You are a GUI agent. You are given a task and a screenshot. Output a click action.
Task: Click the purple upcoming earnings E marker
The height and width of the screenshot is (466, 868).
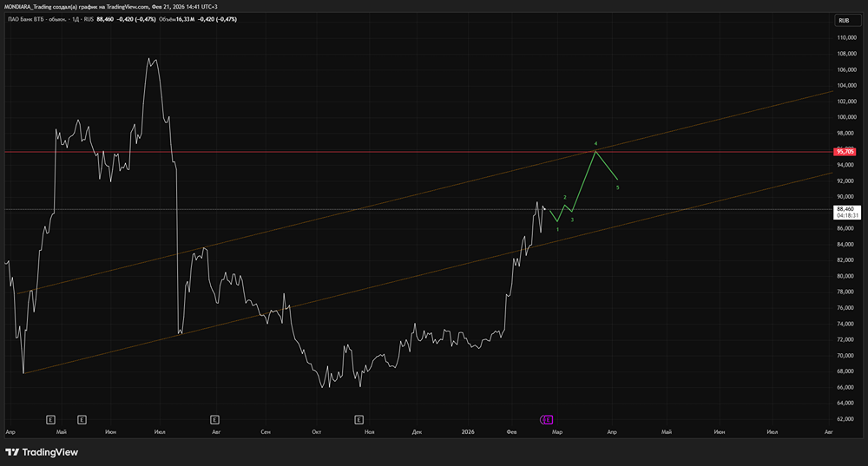pyautogui.click(x=548, y=419)
